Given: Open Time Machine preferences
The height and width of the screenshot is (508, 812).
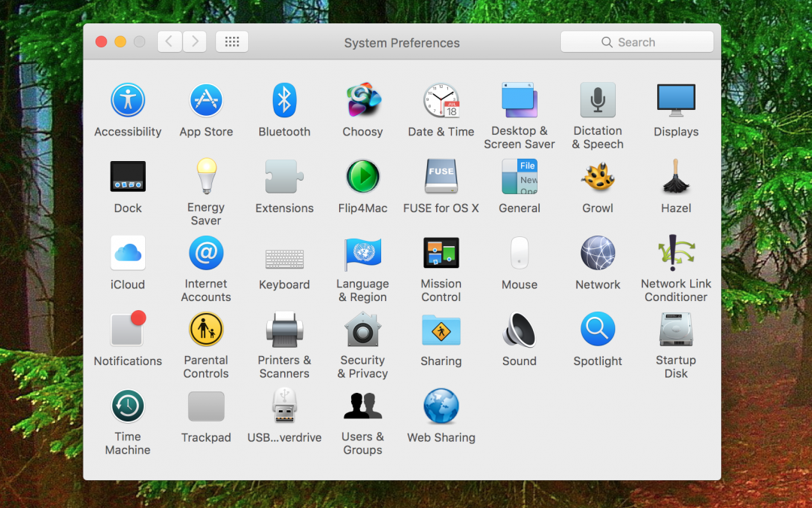Looking at the screenshot, I should (128, 406).
